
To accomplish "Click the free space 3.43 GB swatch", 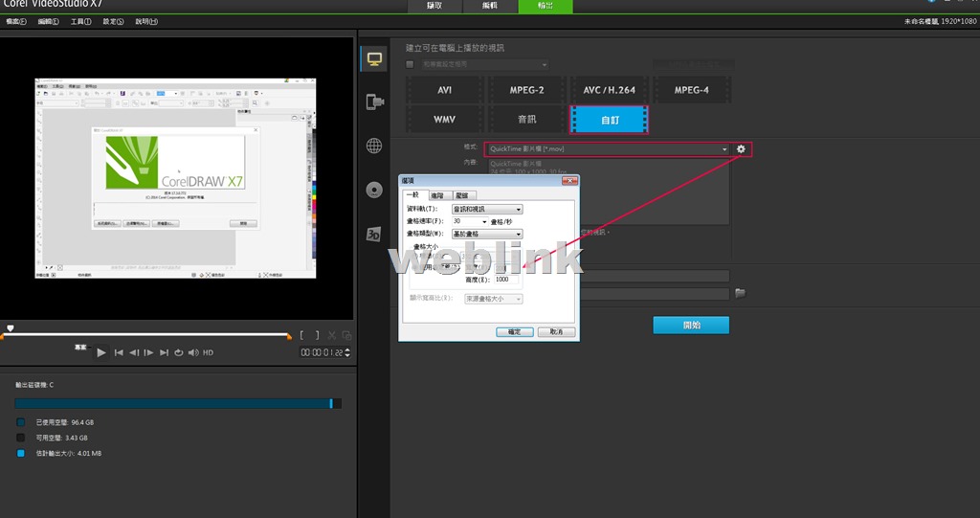I will point(21,438).
